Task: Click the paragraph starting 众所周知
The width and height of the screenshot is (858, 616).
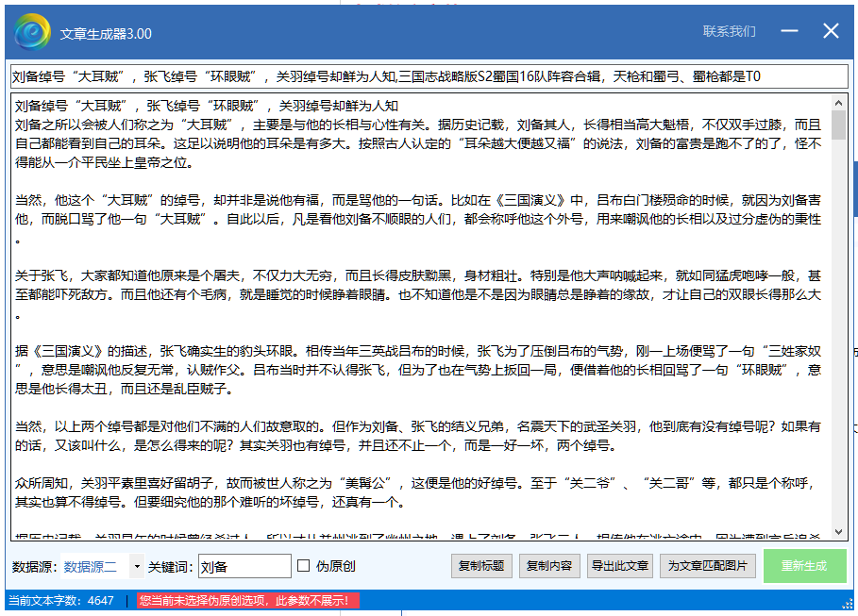Action: (418, 492)
